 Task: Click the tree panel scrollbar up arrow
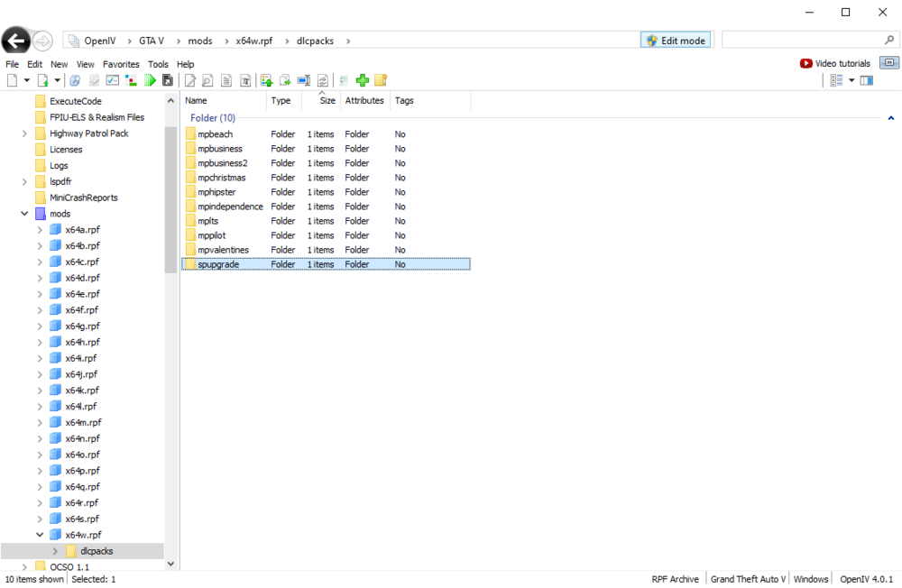(170, 101)
